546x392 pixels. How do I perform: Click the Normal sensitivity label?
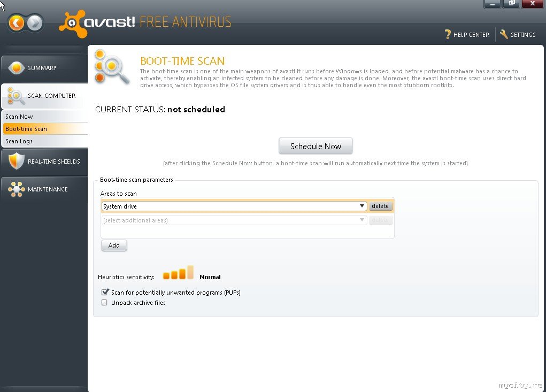(x=210, y=277)
